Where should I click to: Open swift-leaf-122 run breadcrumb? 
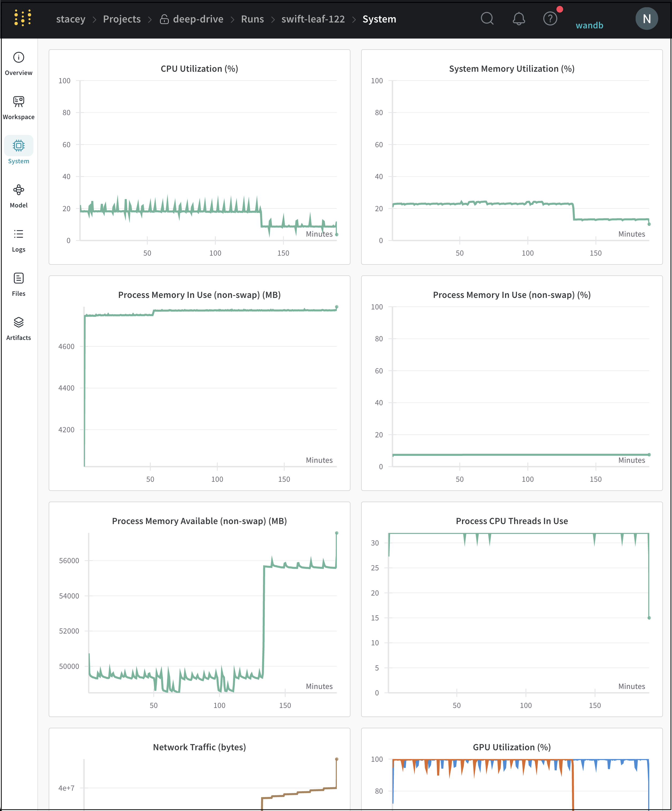tap(313, 19)
